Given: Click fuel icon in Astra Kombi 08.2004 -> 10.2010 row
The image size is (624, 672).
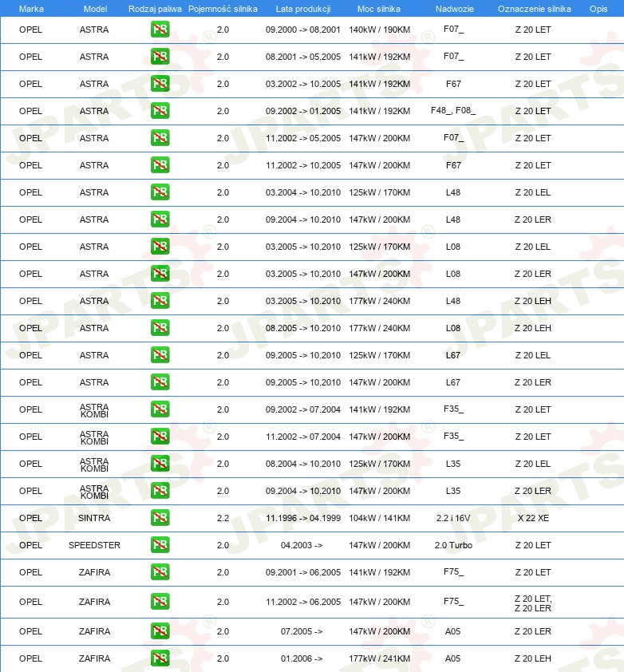Looking at the screenshot, I should (160, 464).
